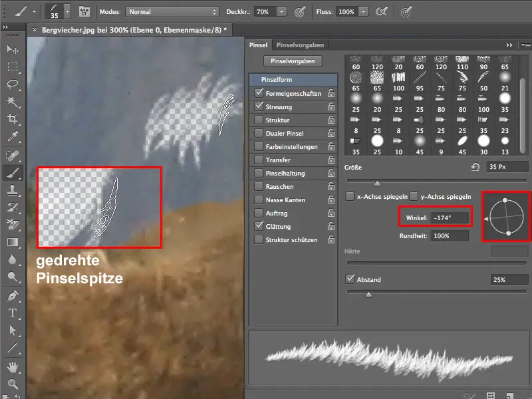Open the Pinselhaltung settings
This screenshot has height=399, width=532.
[x=285, y=173]
